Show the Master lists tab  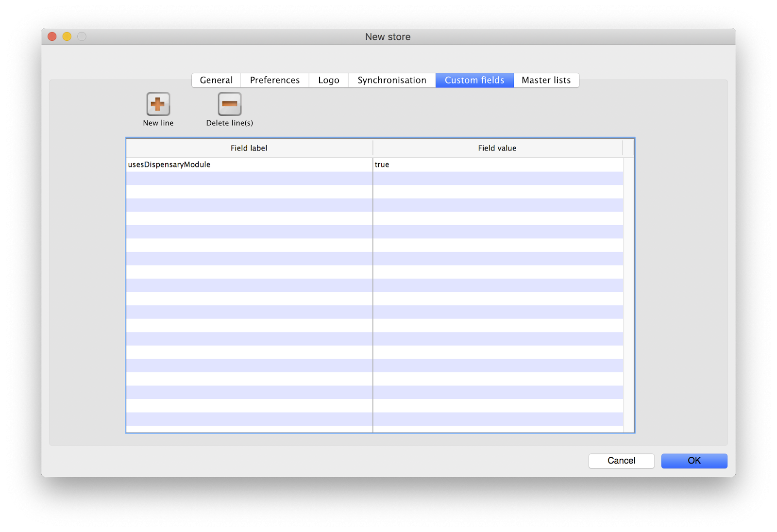coord(546,80)
